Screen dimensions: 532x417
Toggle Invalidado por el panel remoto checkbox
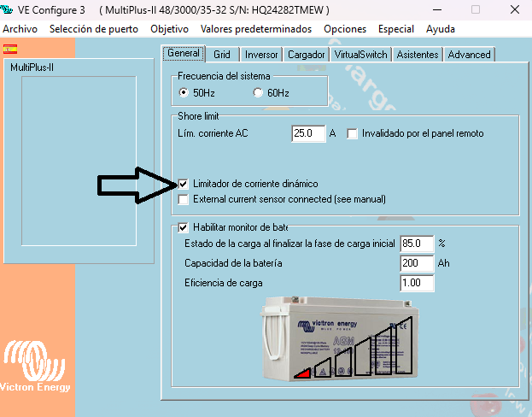tap(352, 133)
